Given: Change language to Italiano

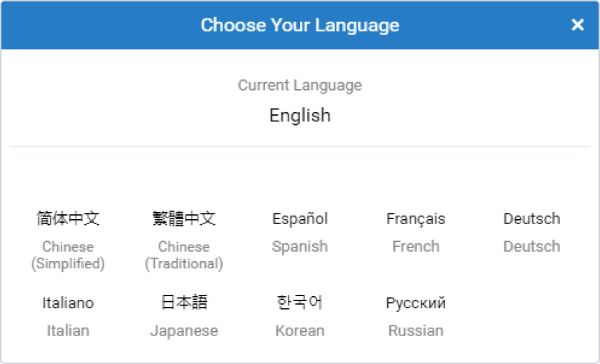Looking at the screenshot, I should [x=68, y=303].
